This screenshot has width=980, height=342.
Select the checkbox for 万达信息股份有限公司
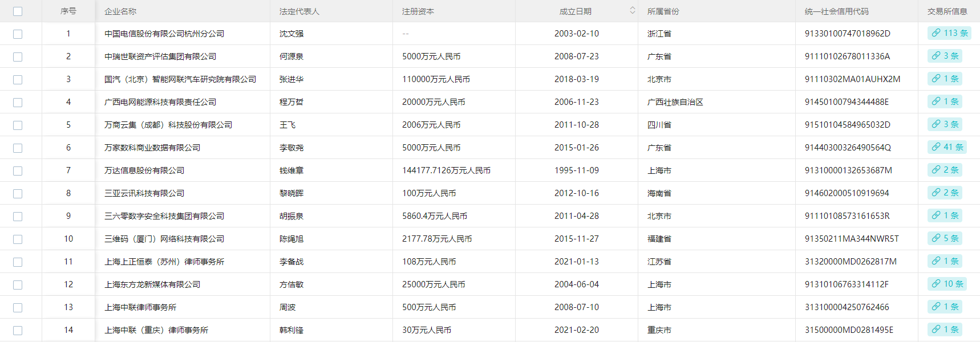[x=18, y=171]
